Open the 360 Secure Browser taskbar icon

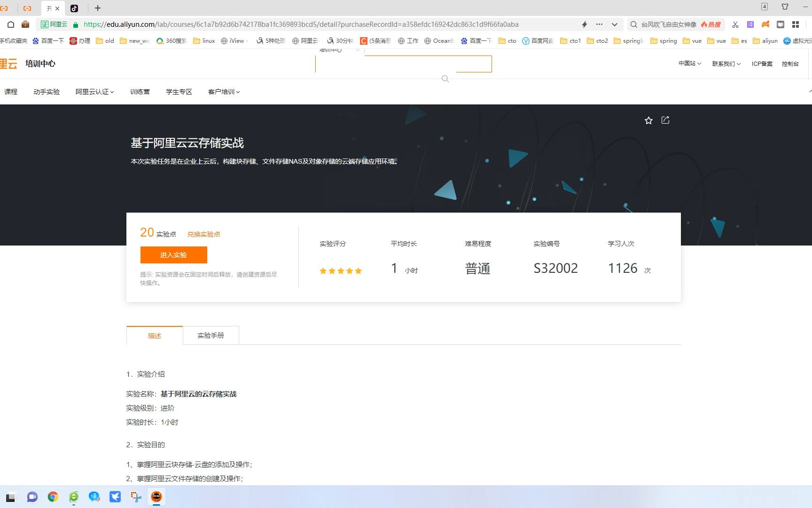tap(74, 497)
